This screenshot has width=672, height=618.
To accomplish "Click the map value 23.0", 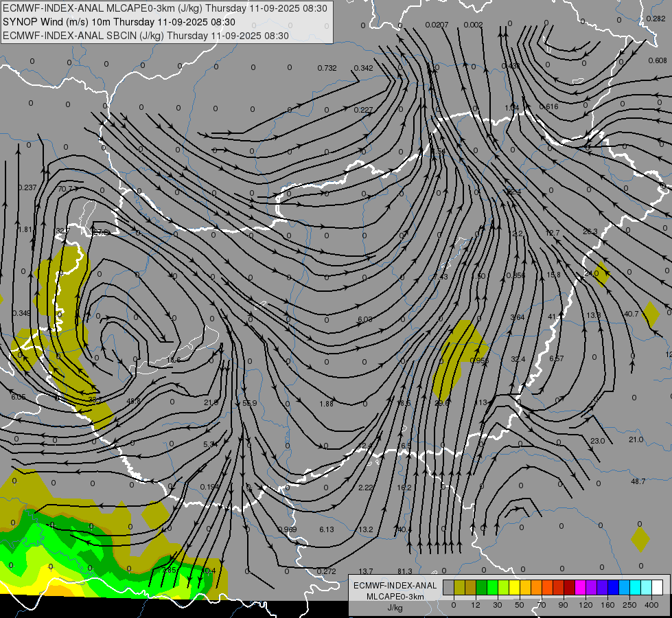I will pos(597,441).
